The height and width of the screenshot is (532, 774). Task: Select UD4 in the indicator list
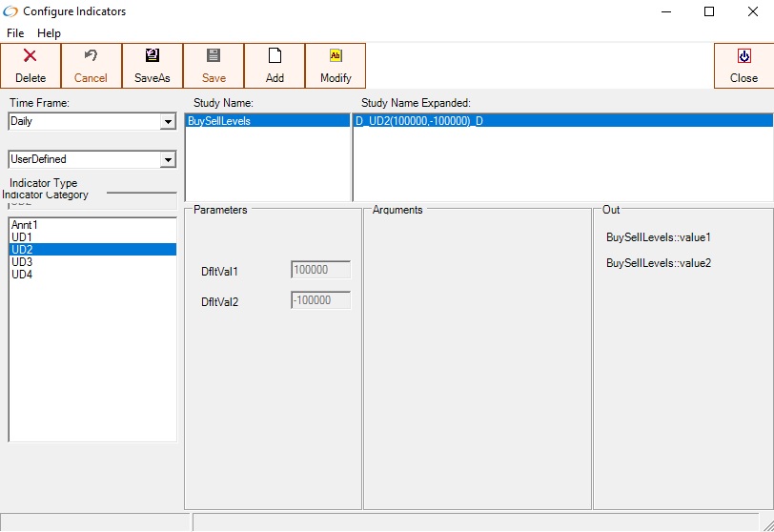tap(22, 275)
